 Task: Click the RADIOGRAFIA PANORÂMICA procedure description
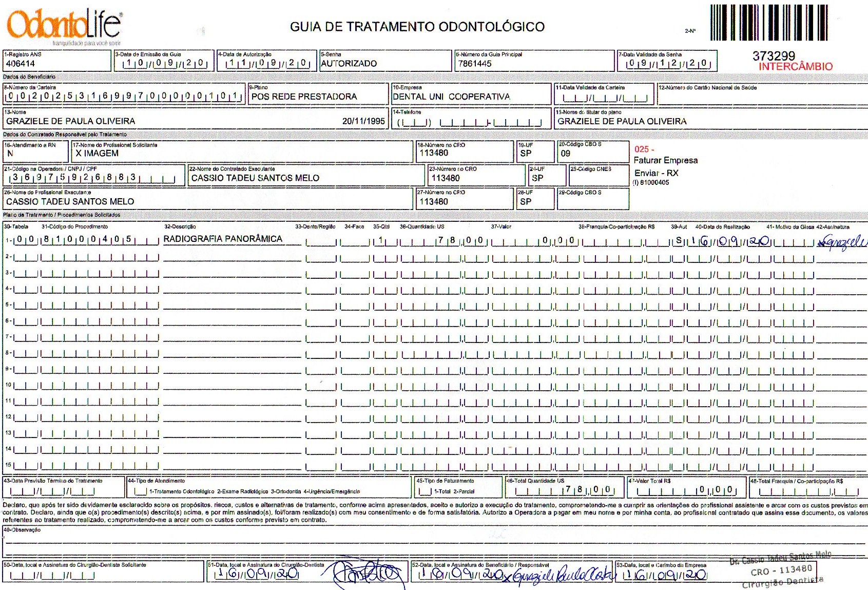pos(223,239)
